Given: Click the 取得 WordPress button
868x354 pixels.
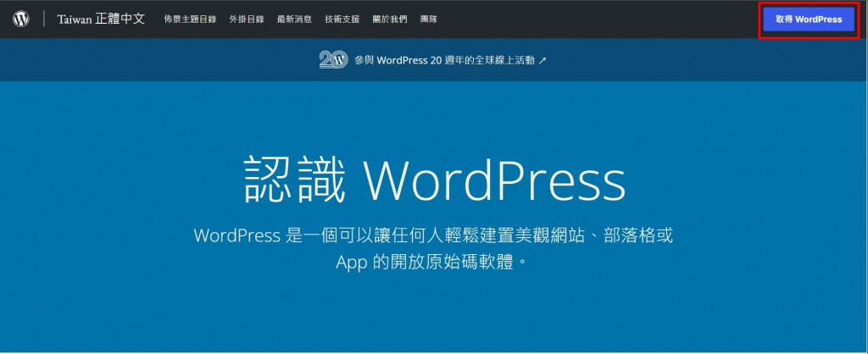Looking at the screenshot, I should 808,19.
